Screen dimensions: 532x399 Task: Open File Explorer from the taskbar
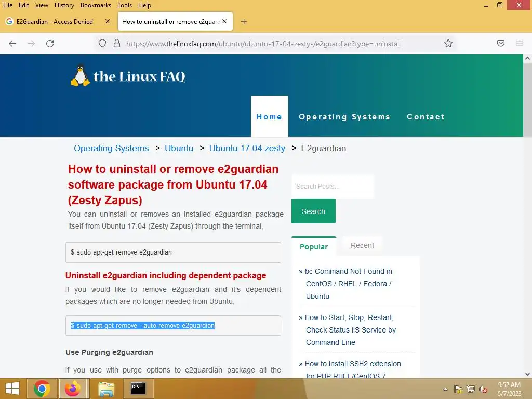(x=106, y=389)
